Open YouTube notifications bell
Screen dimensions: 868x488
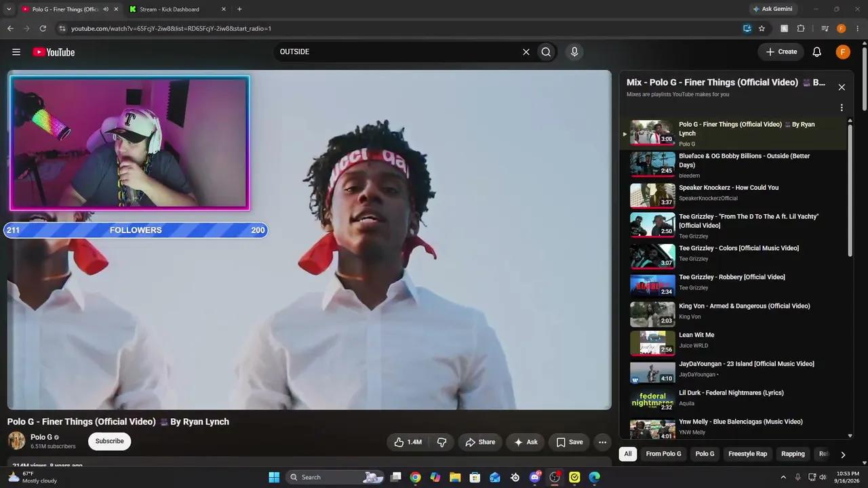pyautogui.click(x=817, y=52)
